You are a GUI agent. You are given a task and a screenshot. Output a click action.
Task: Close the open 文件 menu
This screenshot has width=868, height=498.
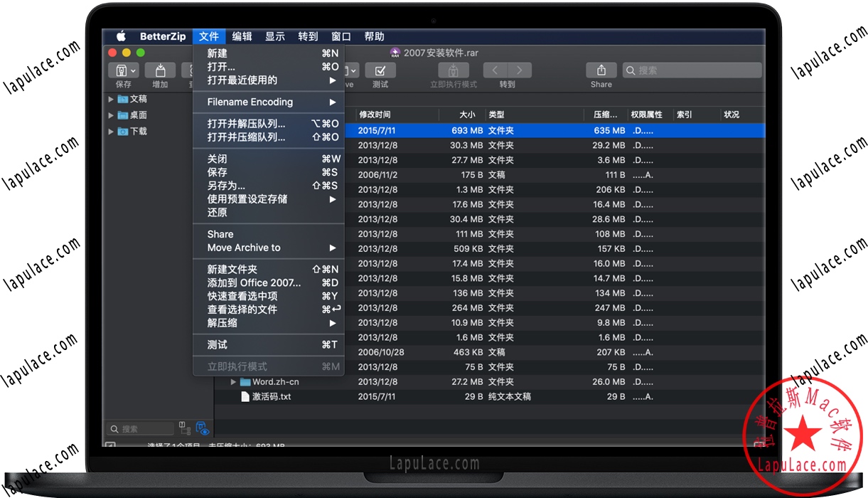[x=209, y=36]
